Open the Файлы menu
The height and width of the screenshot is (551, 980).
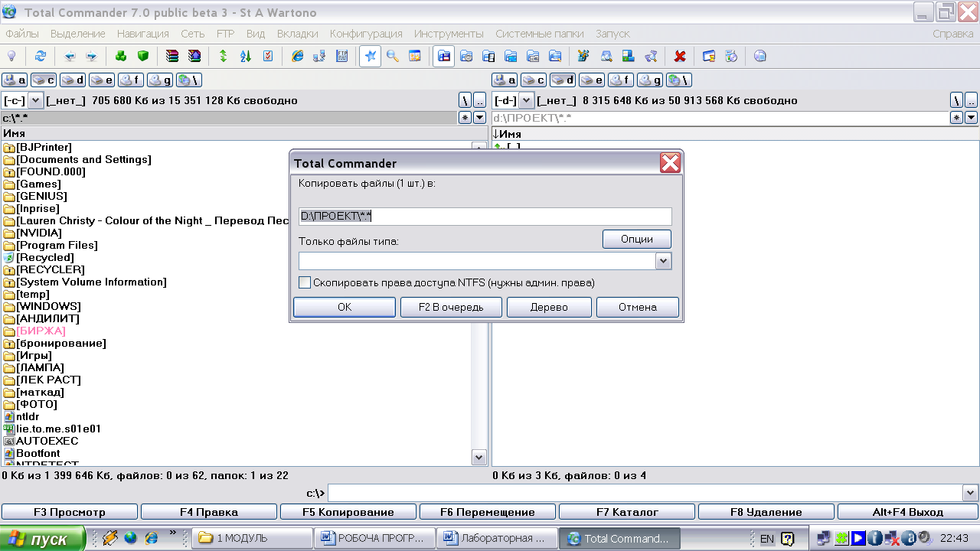tap(22, 34)
